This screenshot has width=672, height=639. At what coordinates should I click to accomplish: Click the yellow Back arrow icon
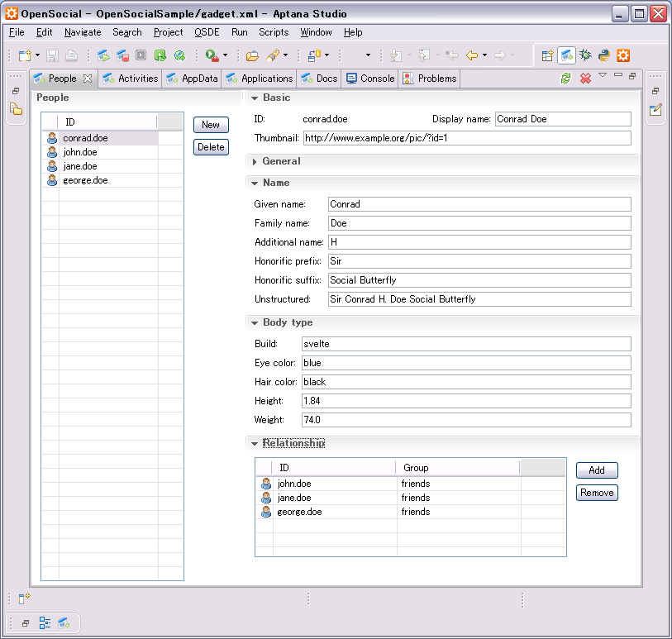(x=472, y=55)
